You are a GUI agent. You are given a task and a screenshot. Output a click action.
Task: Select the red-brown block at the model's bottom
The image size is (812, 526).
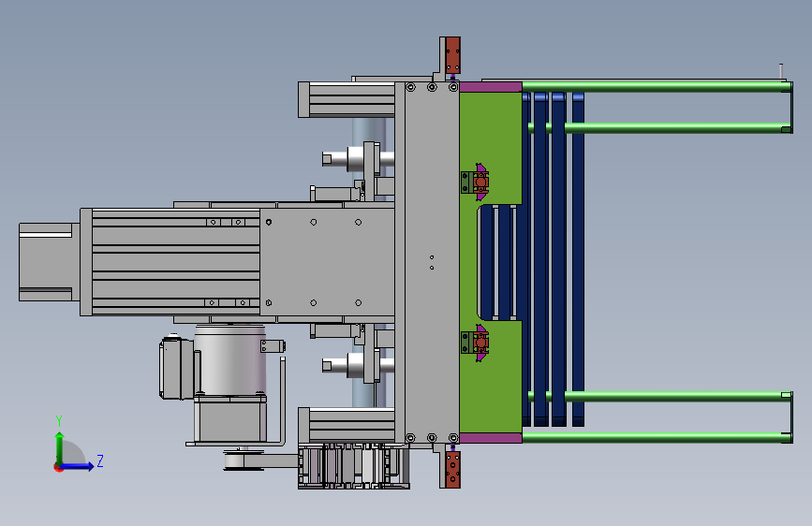pos(452,470)
